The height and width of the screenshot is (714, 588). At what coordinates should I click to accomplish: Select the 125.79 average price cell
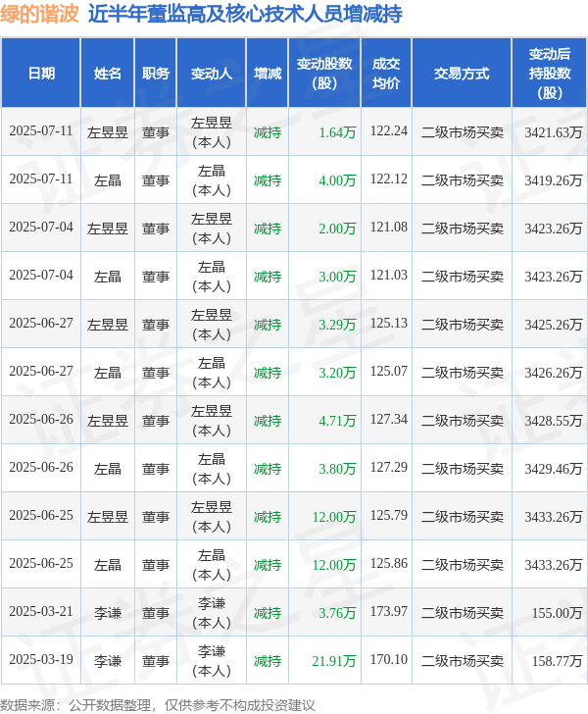click(389, 516)
